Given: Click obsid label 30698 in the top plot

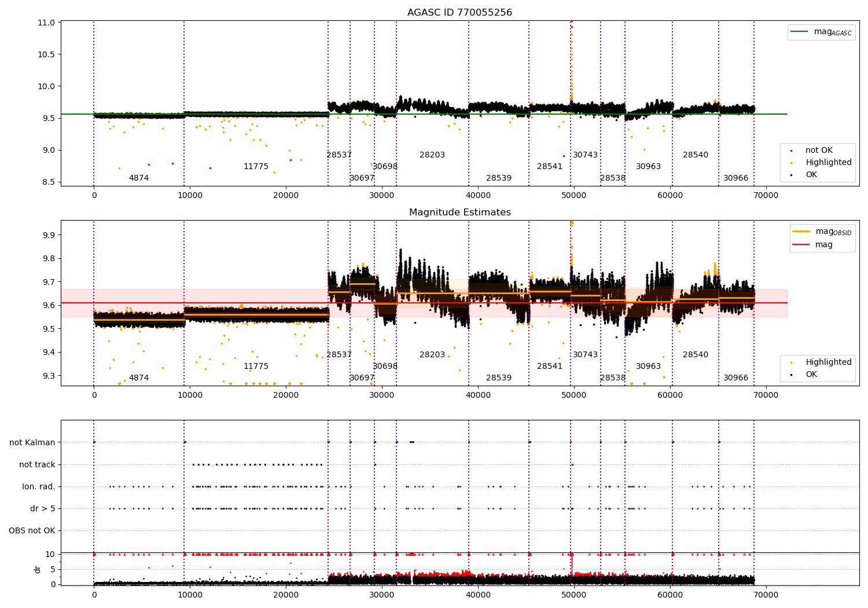Looking at the screenshot, I should pos(385,167).
